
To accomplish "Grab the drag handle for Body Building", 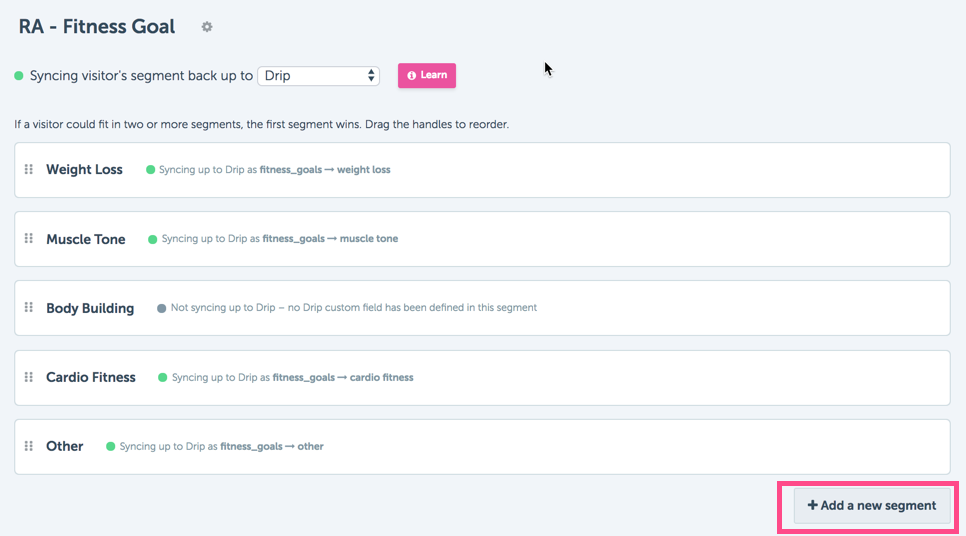I will coord(28,307).
